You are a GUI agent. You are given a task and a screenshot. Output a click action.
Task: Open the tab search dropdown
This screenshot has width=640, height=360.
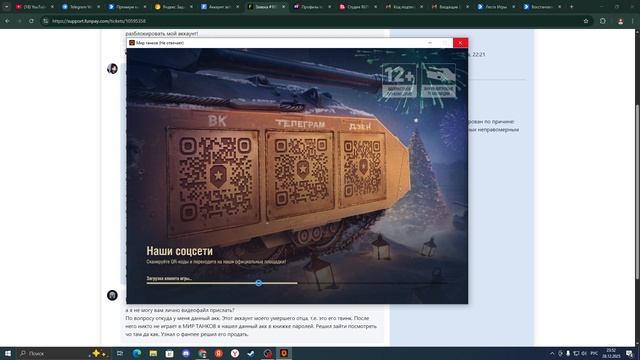coord(6,7)
